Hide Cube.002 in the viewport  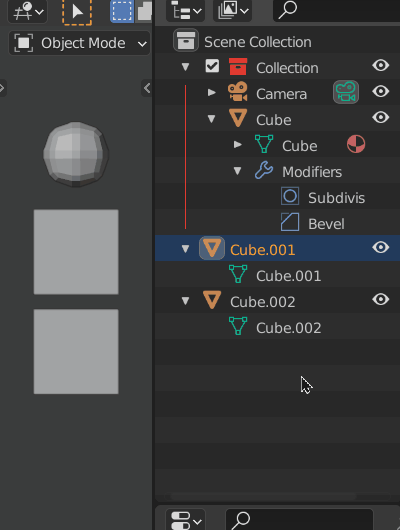click(x=381, y=299)
